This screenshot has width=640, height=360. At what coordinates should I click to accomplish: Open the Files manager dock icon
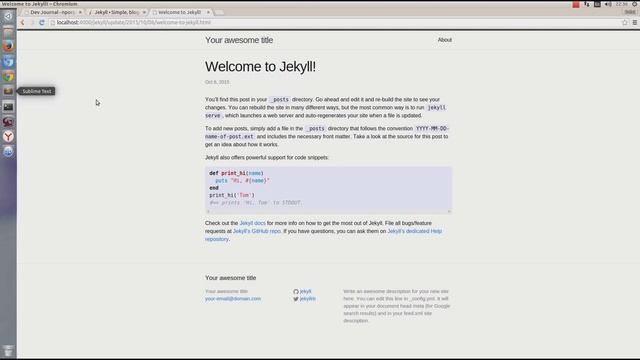click(x=8, y=31)
